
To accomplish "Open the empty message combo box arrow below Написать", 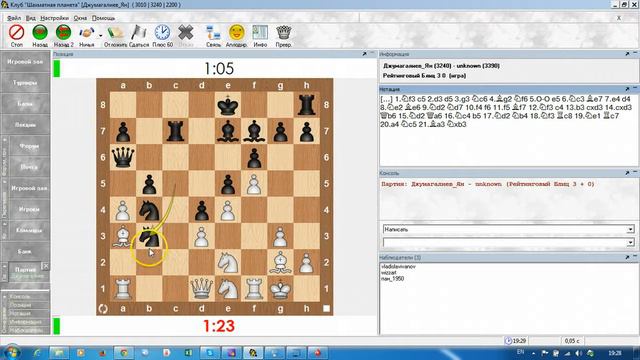I will pyautogui.click(x=630, y=242).
